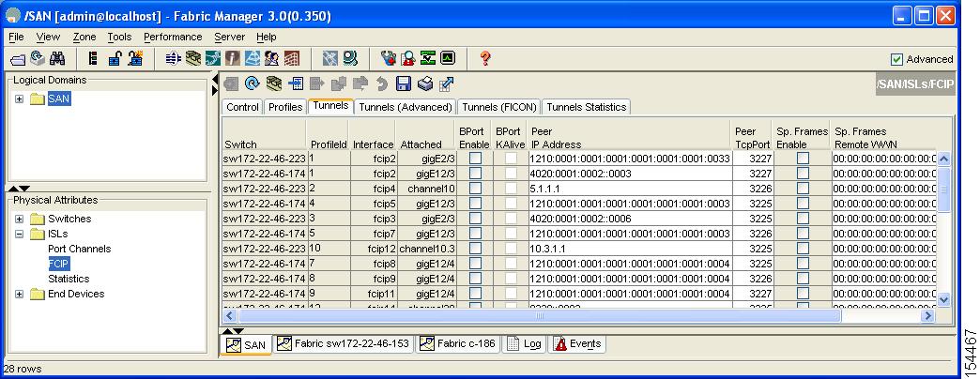Click the teal traceroute-style icon

(x=212, y=59)
